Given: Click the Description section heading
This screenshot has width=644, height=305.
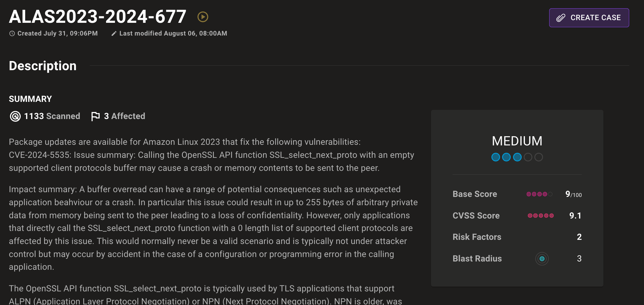Looking at the screenshot, I should [43, 66].
